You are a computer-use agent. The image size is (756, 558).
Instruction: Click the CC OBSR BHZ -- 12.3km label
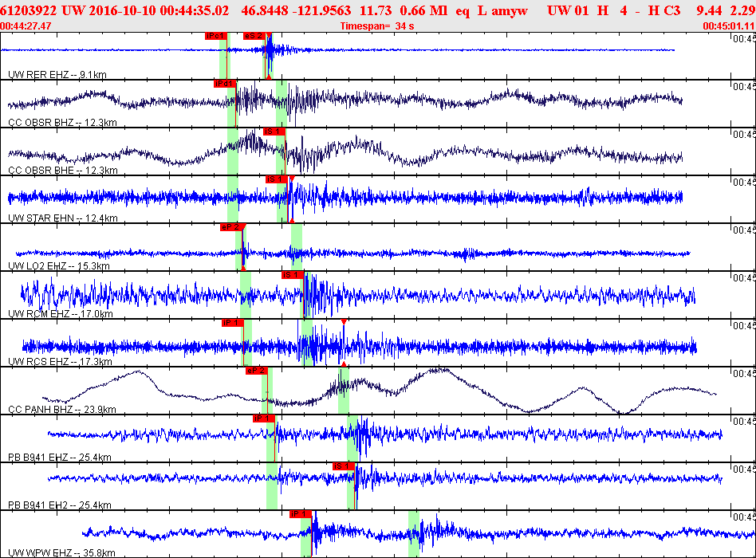click(x=62, y=123)
